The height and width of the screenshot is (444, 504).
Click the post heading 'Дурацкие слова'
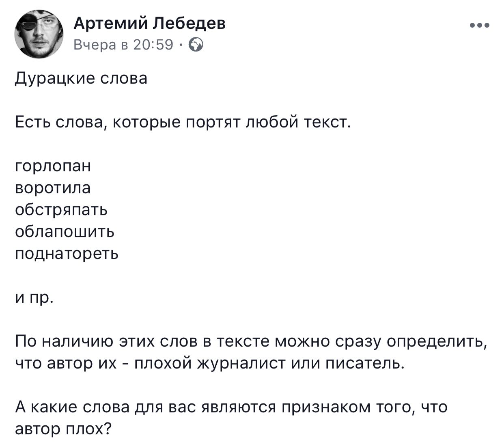tap(81, 78)
